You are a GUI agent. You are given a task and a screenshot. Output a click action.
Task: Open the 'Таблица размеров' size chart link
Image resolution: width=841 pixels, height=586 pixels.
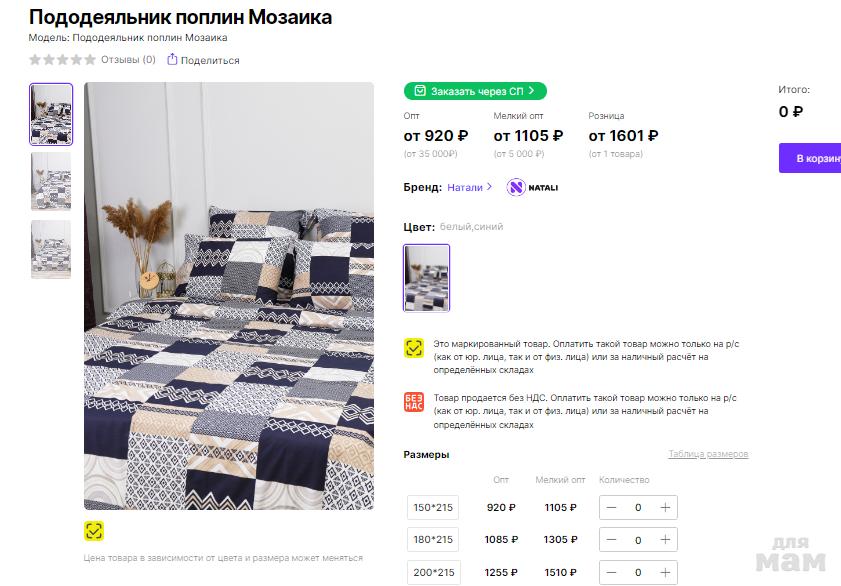pyautogui.click(x=708, y=455)
